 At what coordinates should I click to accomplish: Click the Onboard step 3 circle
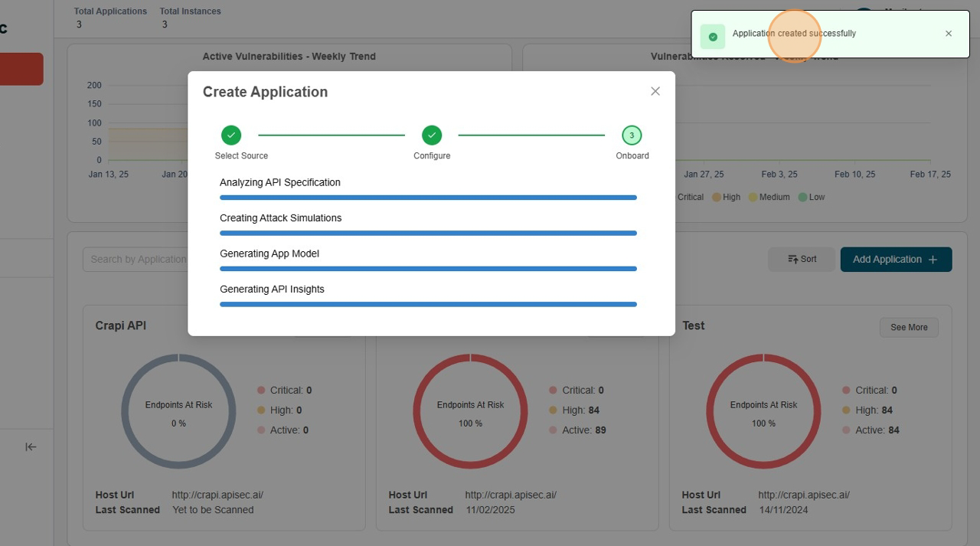632,136
